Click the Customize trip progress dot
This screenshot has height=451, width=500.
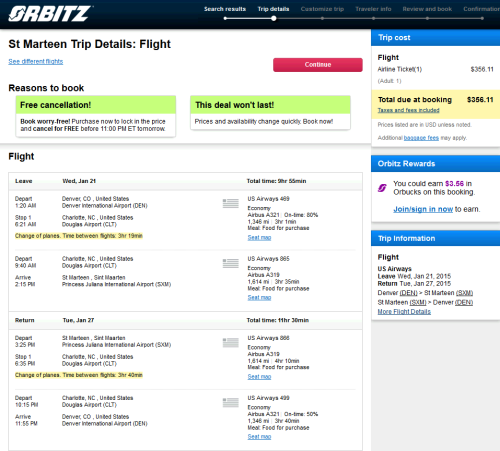tap(322, 18)
